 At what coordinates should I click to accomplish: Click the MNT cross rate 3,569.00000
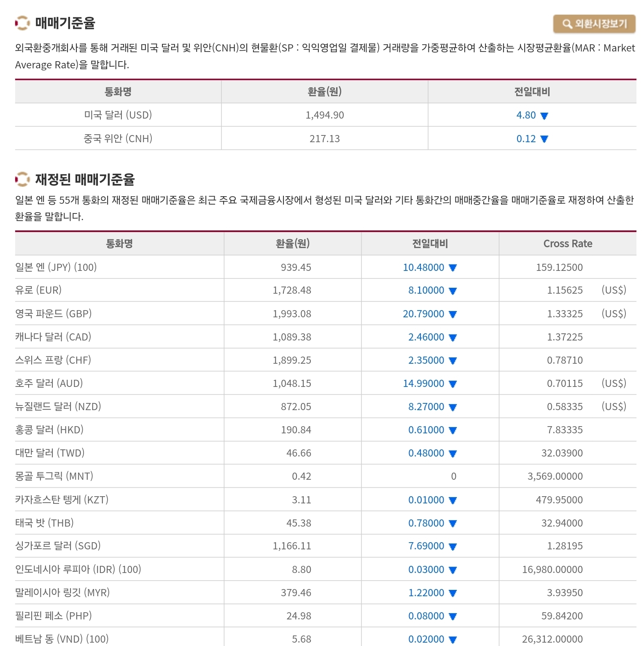pos(555,476)
